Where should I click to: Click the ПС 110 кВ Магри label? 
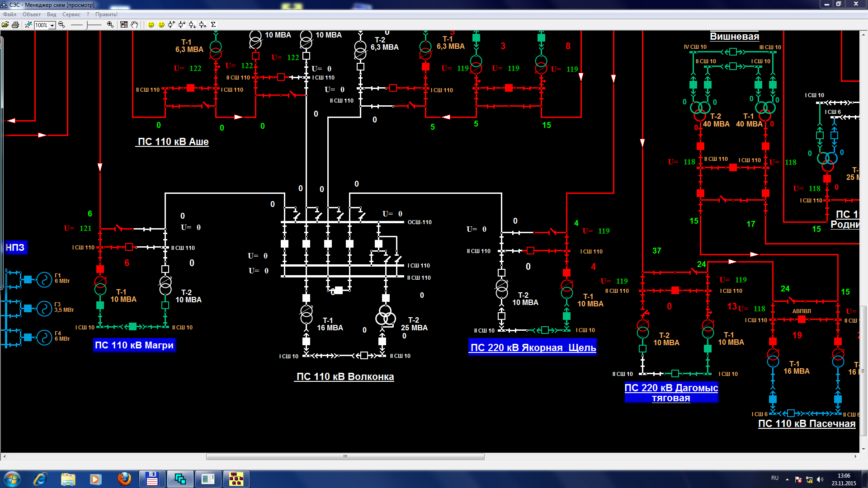point(134,345)
